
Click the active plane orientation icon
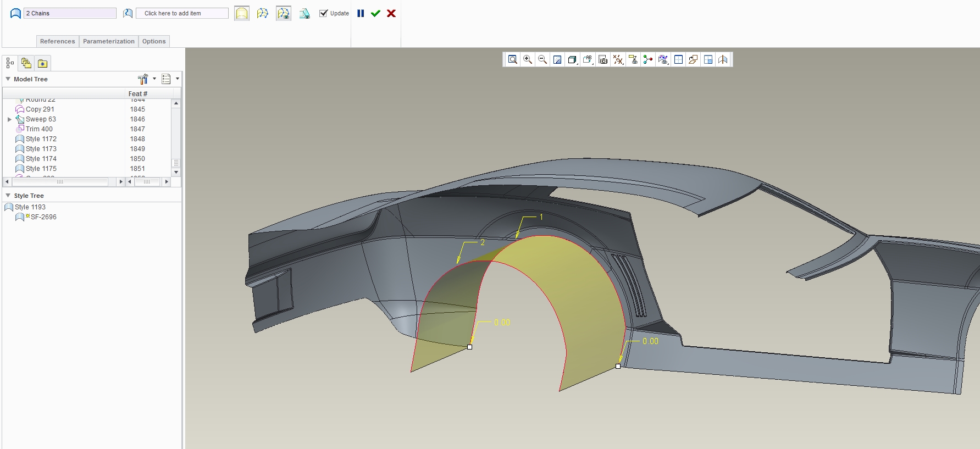tap(693, 59)
